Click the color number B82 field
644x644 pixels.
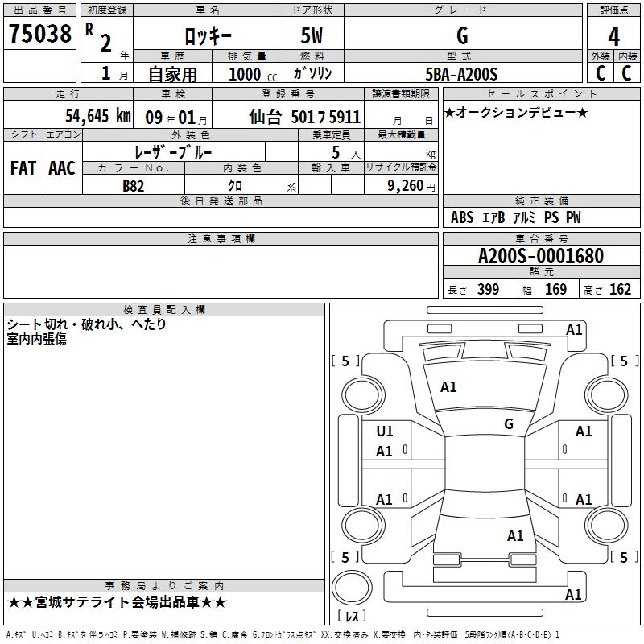pos(134,186)
